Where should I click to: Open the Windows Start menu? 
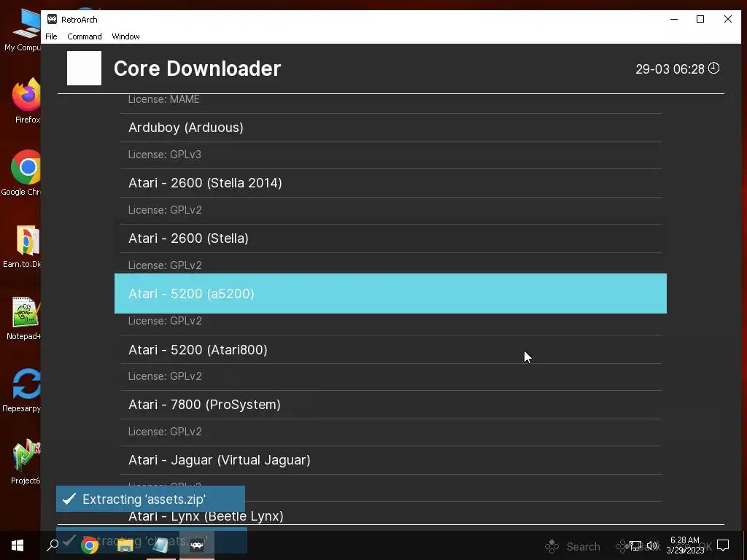coord(18,545)
